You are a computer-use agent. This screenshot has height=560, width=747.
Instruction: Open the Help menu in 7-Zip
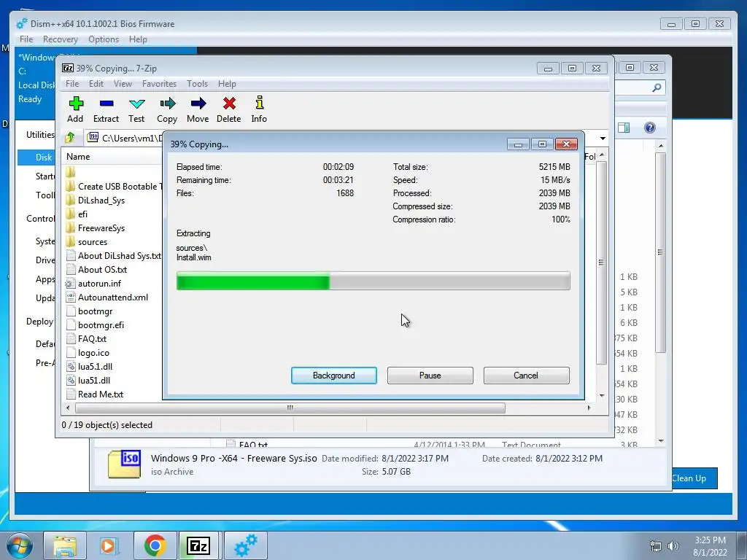point(228,84)
